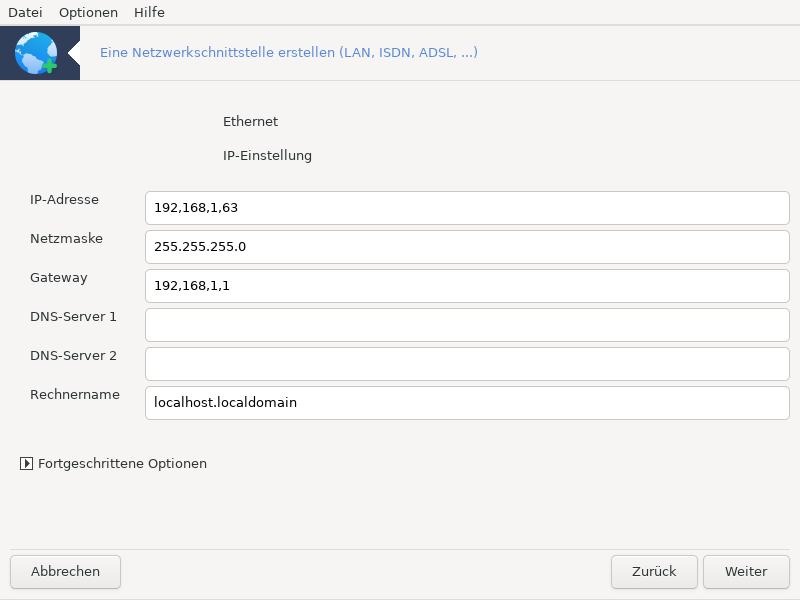Select the empty DNS-Server 2 field
The image size is (800, 600).
tap(467, 364)
